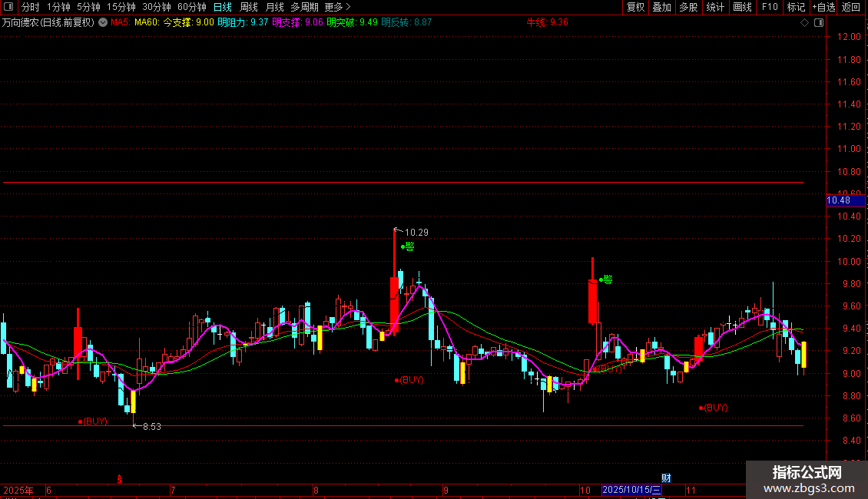868x499 pixels.
Task: Click the stock title 万向德农(日线.前复权)
Action: 48,23
